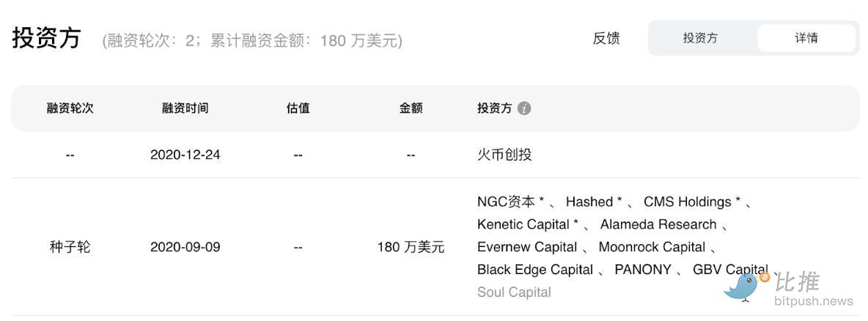The width and height of the screenshot is (868, 321).
Task: Open the Soul Capital investor link
Action: [x=514, y=292]
